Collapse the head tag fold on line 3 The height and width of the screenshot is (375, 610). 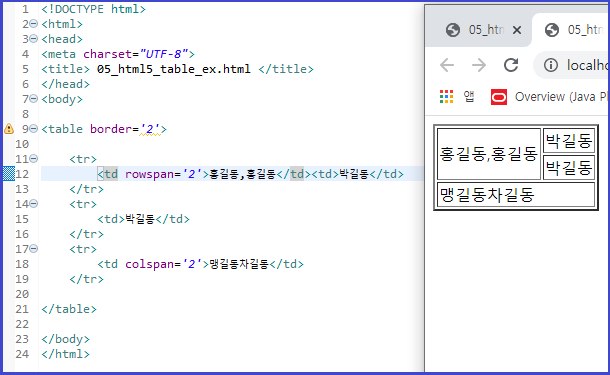pos(34,39)
